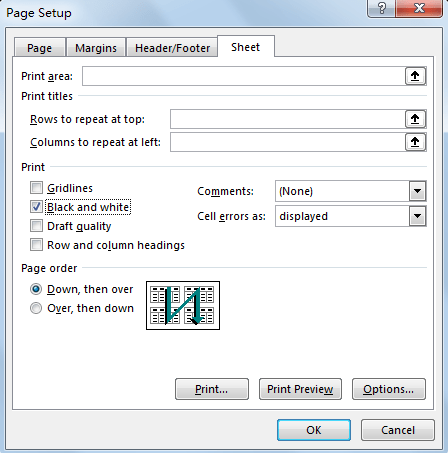Open the Cell errors as dropdown arrow

[417, 216]
